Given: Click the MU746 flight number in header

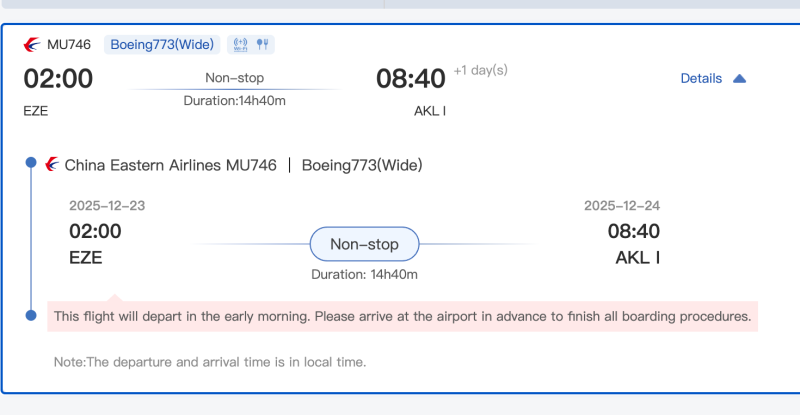Looking at the screenshot, I should click(69, 44).
